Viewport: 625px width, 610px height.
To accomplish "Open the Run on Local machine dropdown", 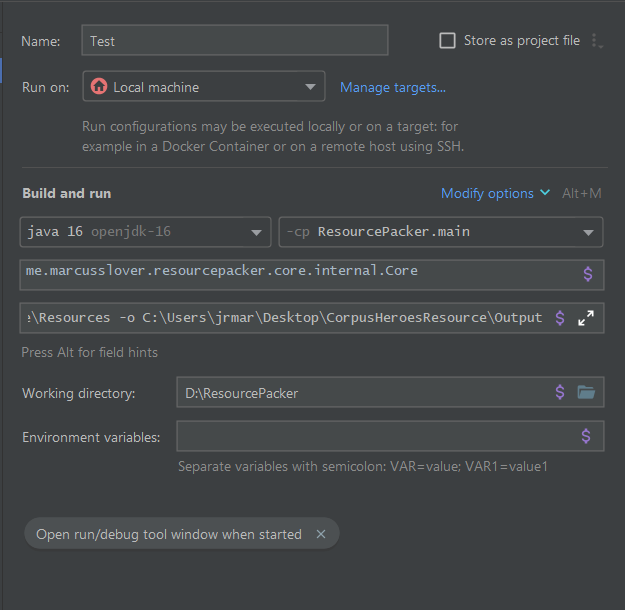I will tap(204, 87).
